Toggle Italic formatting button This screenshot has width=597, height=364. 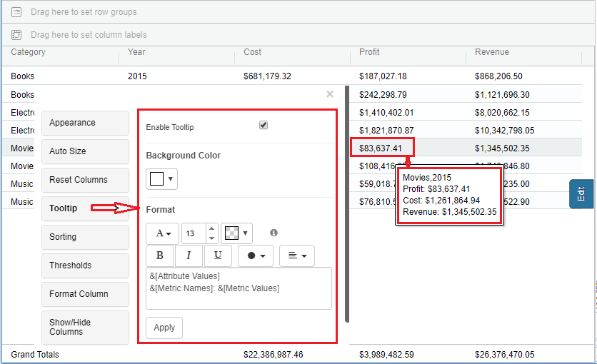tap(189, 256)
